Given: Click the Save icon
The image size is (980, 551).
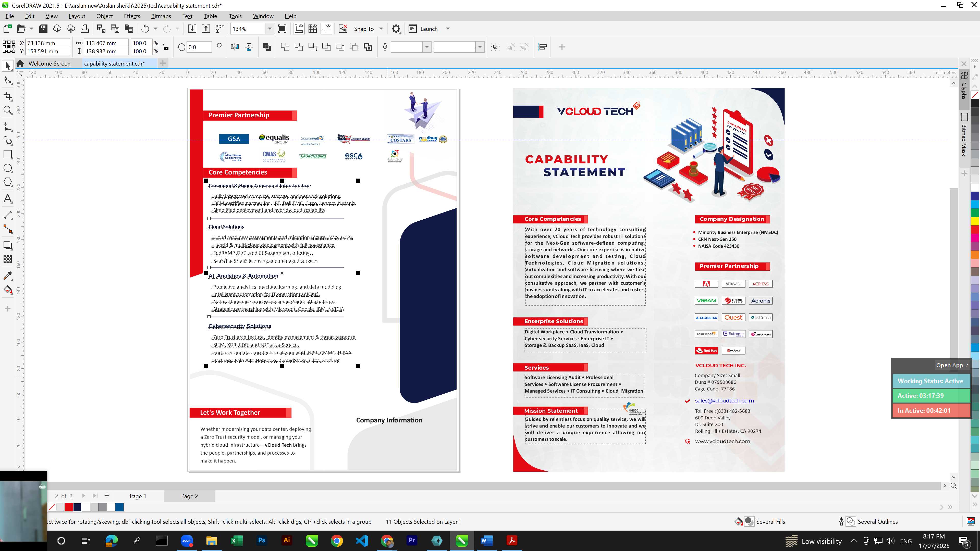Looking at the screenshot, I should (43, 29).
